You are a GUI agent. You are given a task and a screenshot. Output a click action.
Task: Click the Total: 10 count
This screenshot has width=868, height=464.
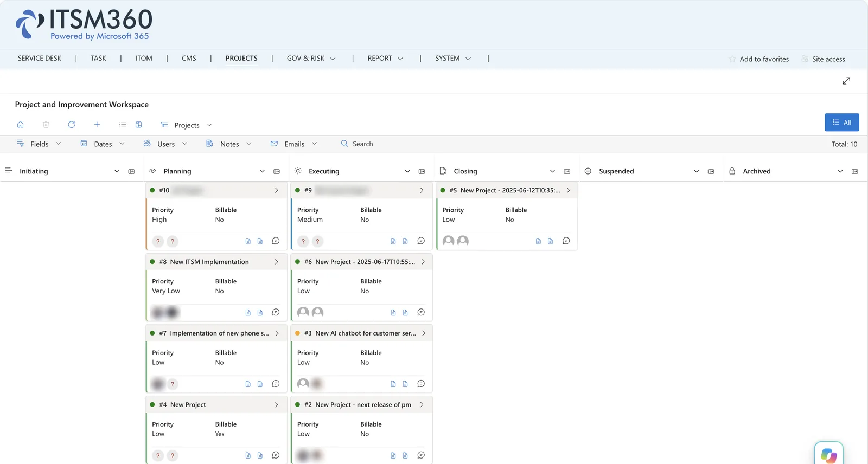click(x=844, y=144)
